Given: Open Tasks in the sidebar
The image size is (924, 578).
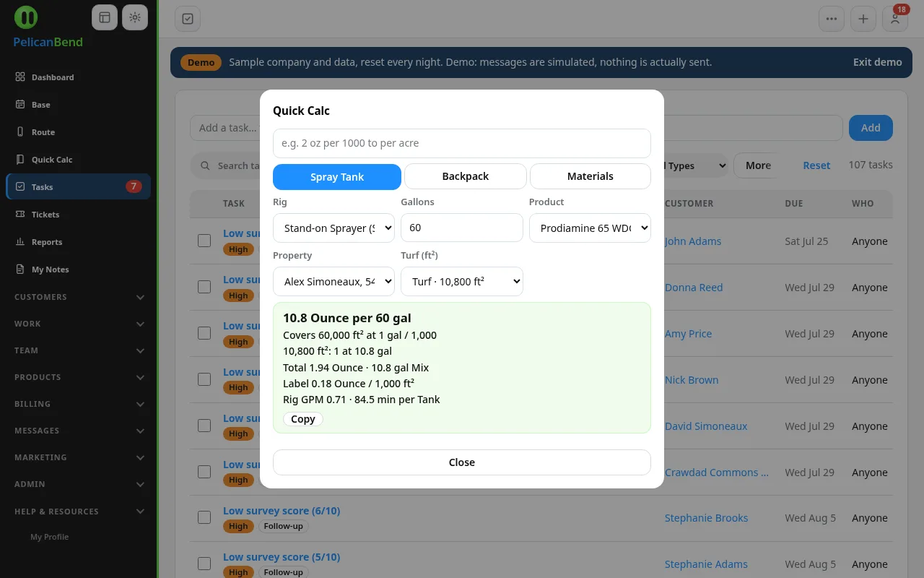Looking at the screenshot, I should click(79, 186).
